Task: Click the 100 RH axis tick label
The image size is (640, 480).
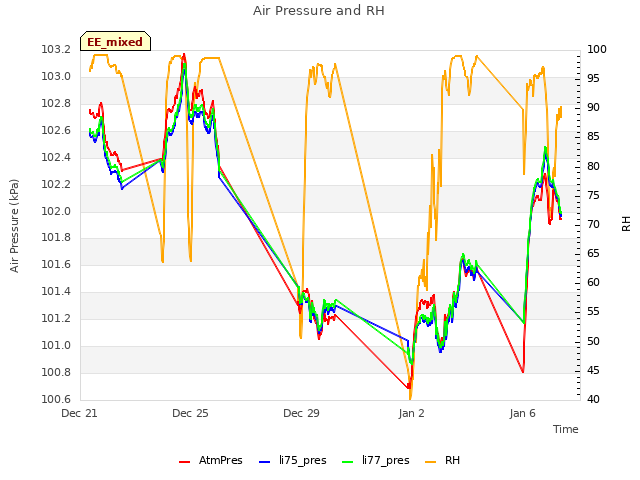Action: [x=597, y=50]
